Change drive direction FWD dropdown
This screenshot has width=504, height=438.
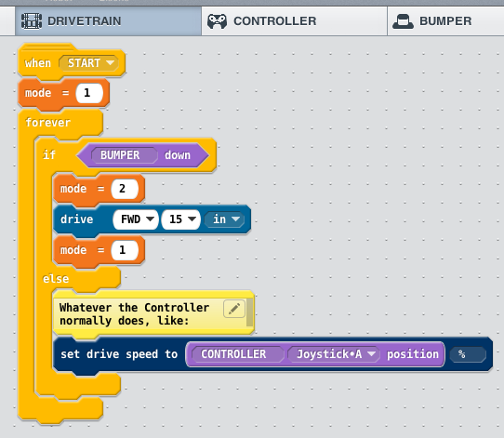[136, 219]
